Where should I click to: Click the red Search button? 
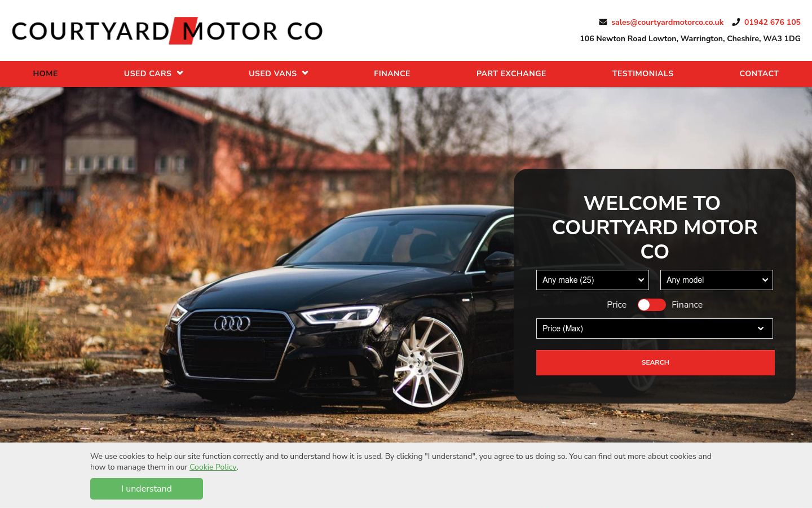(655, 362)
